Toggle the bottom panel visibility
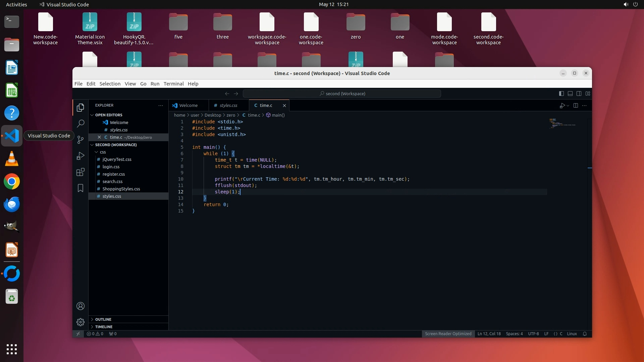This screenshot has height=362, width=644. pyautogui.click(x=570, y=94)
